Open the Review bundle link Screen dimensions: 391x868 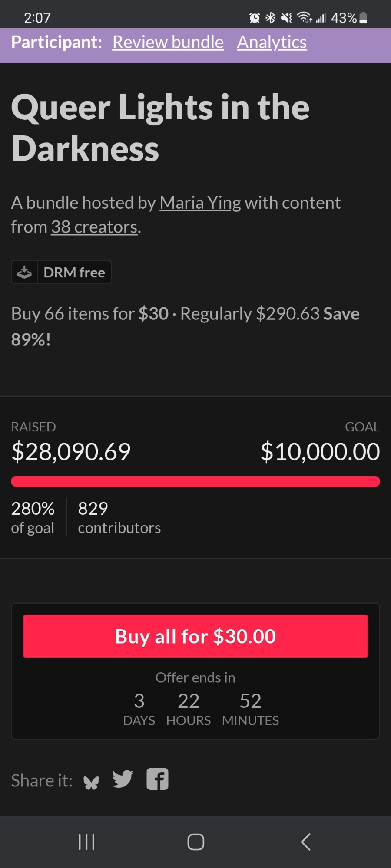168,43
